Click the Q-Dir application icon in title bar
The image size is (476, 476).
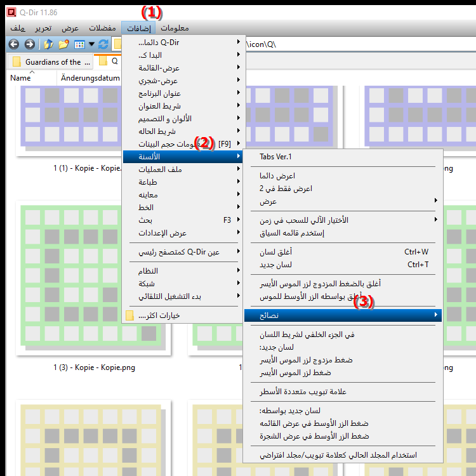(11, 12)
